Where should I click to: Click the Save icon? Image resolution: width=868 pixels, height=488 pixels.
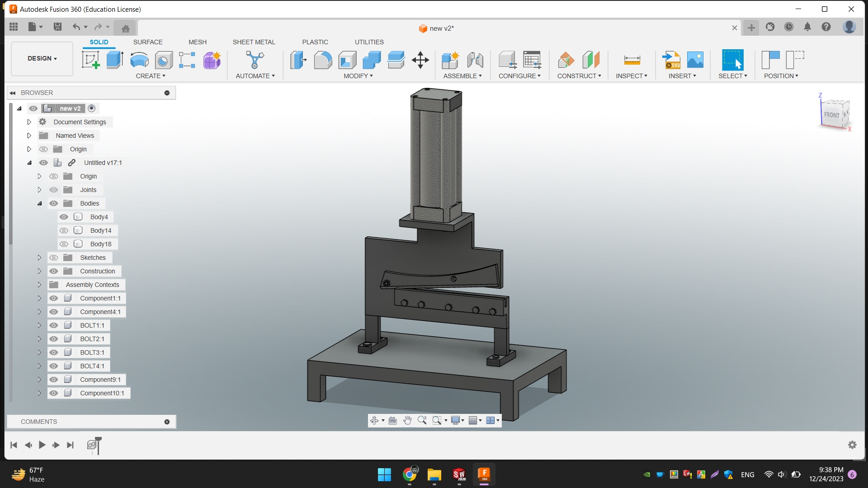click(57, 27)
